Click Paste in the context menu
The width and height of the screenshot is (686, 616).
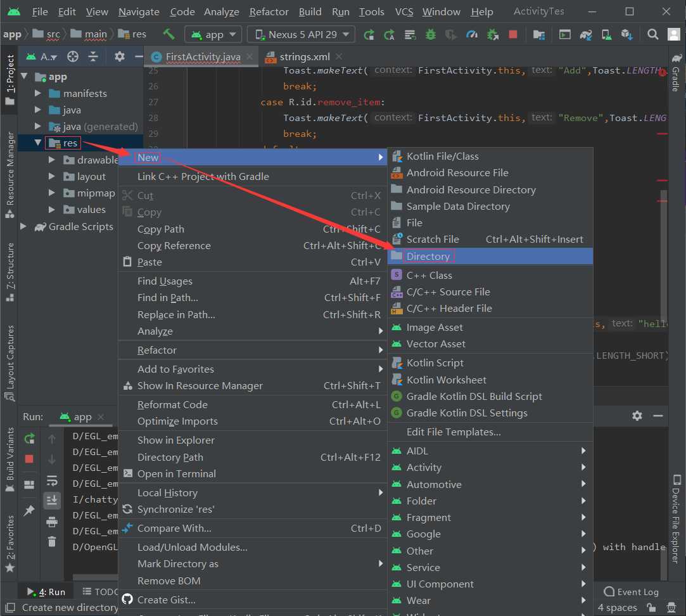coord(253,262)
